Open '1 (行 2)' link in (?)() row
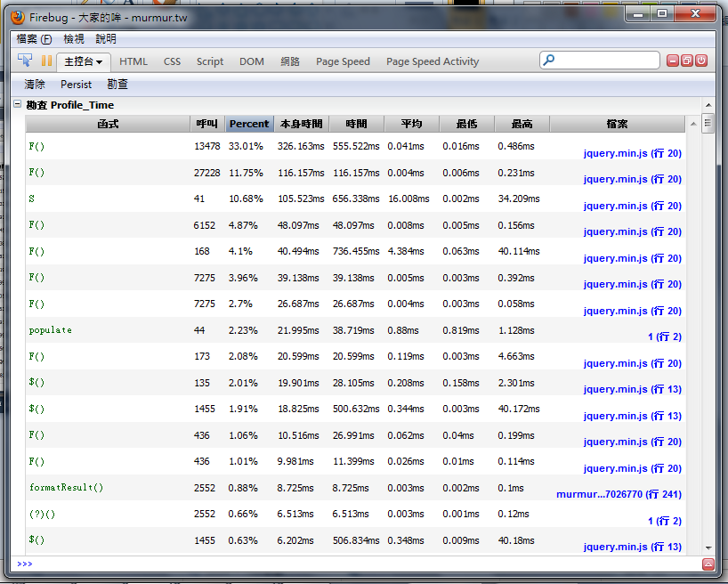Viewport: 728px width, 584px height. (665, 521)
